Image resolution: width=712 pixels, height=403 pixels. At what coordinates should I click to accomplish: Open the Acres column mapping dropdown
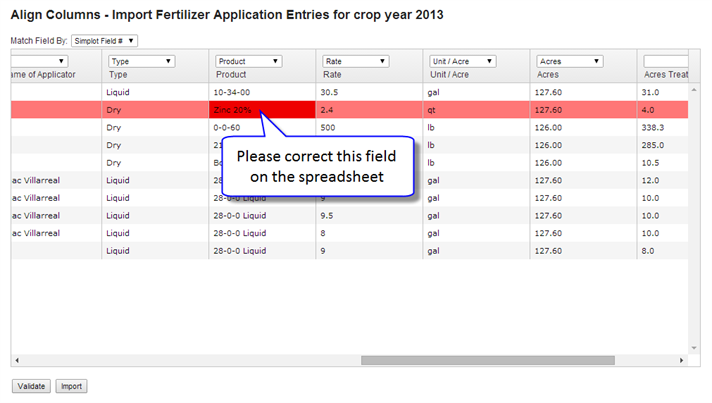[x=570, y=61]
